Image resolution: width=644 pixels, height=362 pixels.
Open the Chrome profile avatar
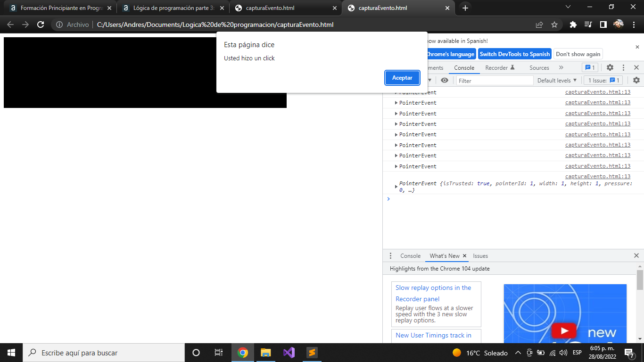618,25
